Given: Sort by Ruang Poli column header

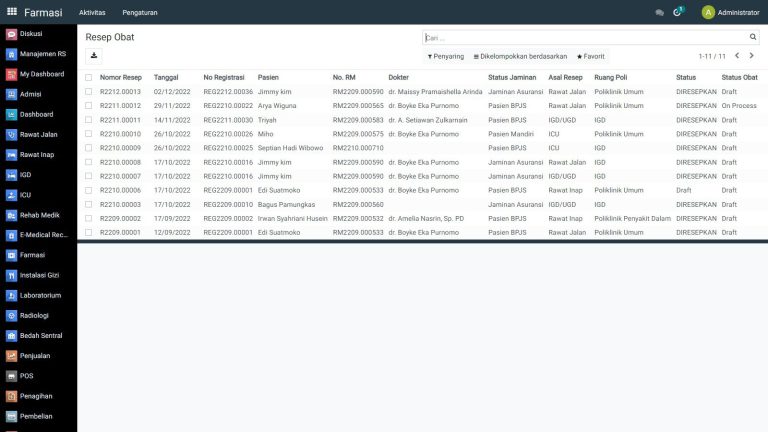Looking at the screenshot, I should point(610,77).
